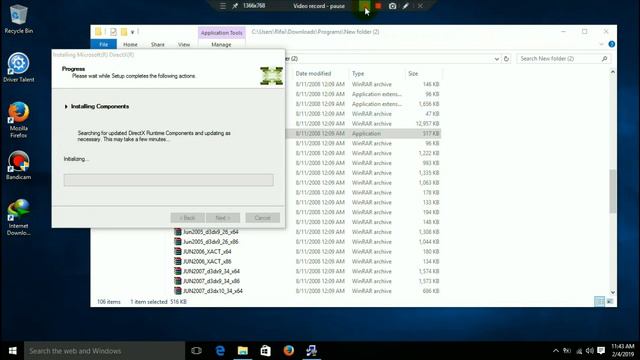Click Cancel in the DirectX setup dialog
Screen dimensions: 640x360
[262, 218]
